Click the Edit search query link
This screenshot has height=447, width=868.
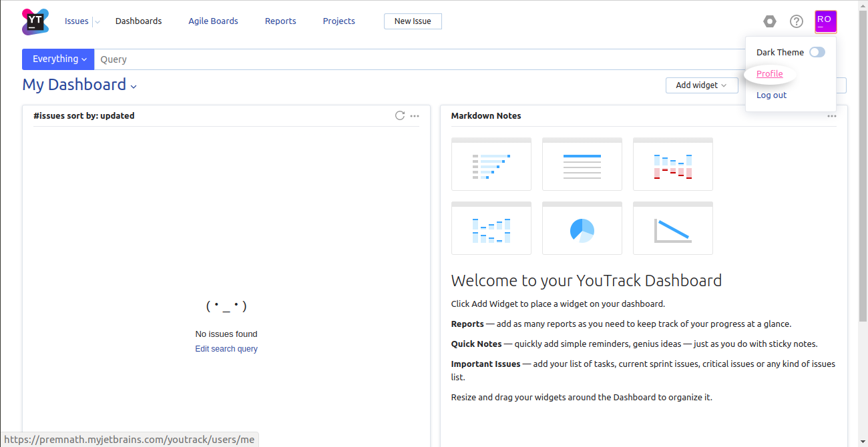coord(226,349)
